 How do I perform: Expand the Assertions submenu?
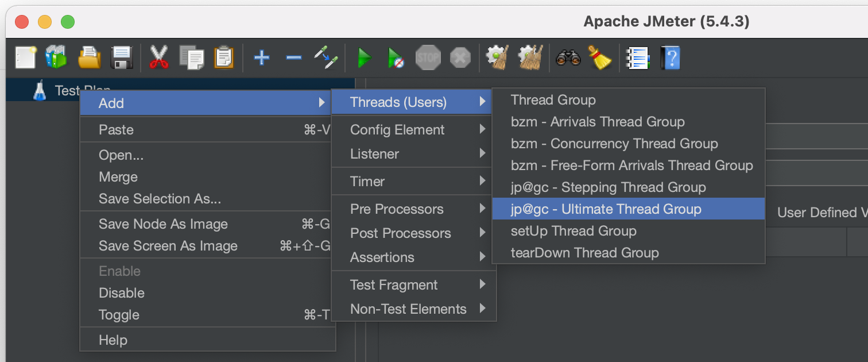(412, 257)
